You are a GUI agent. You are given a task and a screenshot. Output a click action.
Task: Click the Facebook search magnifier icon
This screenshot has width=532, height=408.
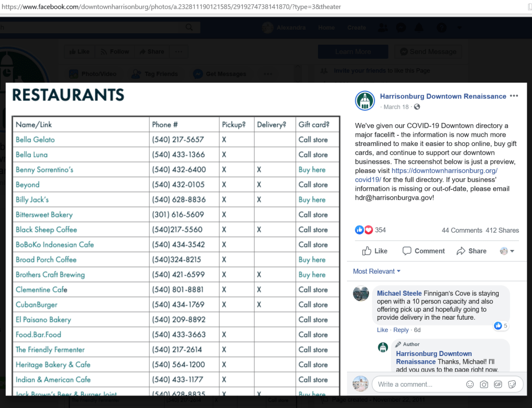[x=189, y=27]
